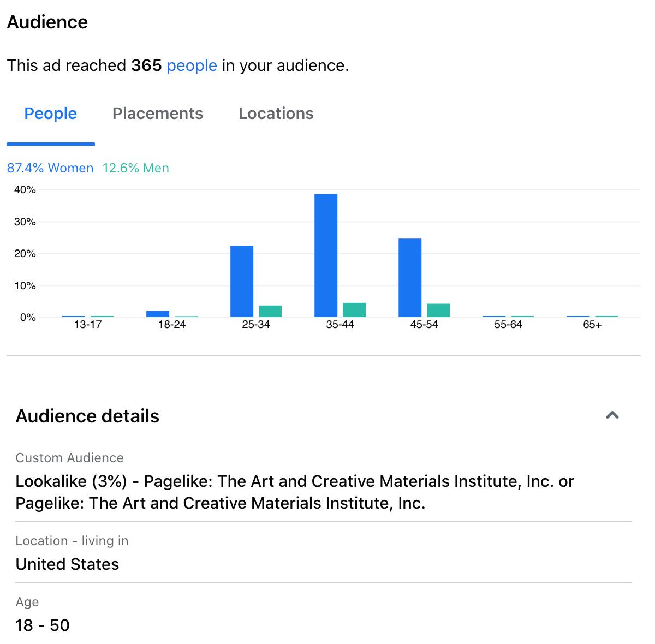Click the Audience details heading
This screenshot has width=655, height=644.
tap(87, 416)
